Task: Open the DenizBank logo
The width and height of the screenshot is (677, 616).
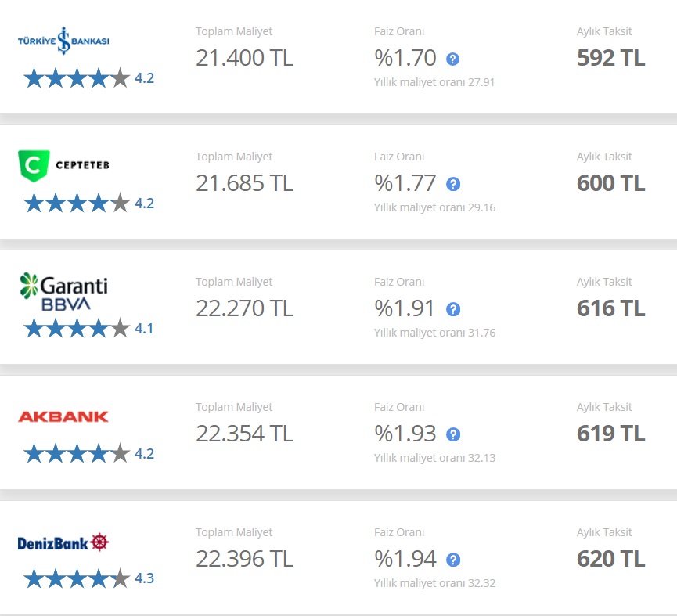Action: coord(63,542)
